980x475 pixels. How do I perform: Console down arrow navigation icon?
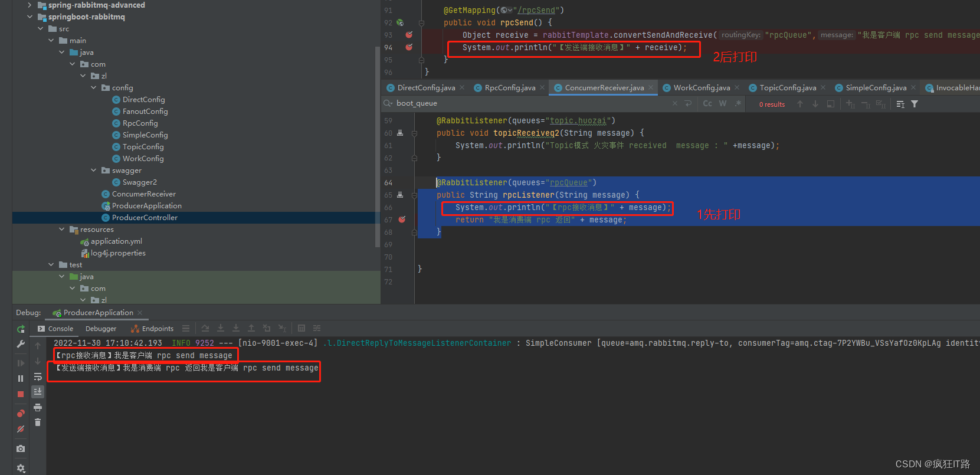[38, 361]
